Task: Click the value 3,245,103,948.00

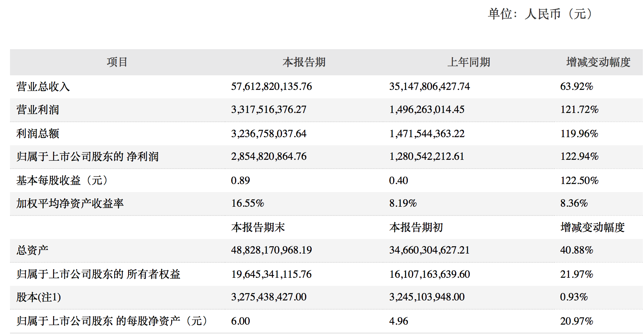Action: [x=427, y=297]
